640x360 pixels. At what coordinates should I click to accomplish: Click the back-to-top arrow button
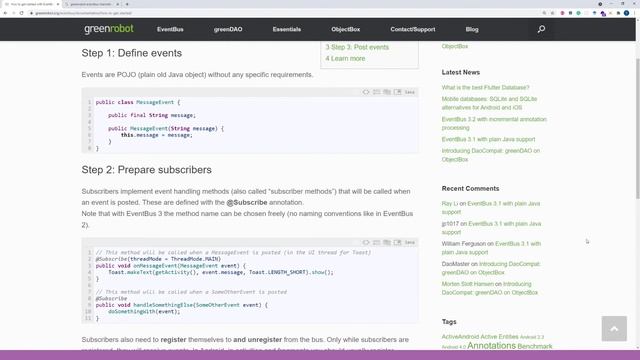pos(614,328)
